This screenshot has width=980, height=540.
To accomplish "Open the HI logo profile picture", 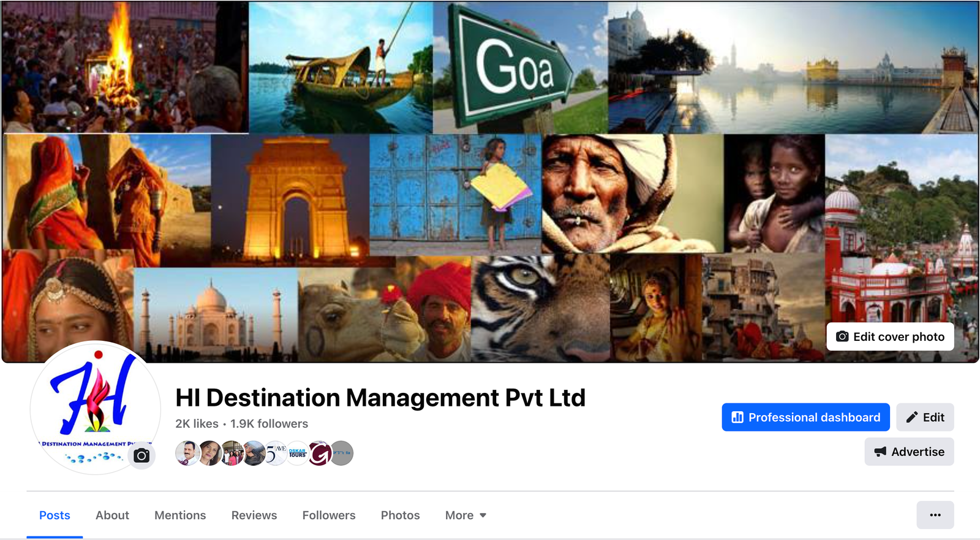I will pyautogui.click(x=95, y=408).
